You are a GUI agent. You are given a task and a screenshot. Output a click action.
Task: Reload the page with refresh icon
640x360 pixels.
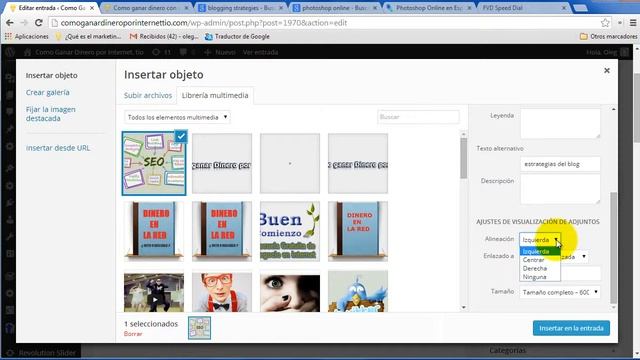(x=38, y=23)
